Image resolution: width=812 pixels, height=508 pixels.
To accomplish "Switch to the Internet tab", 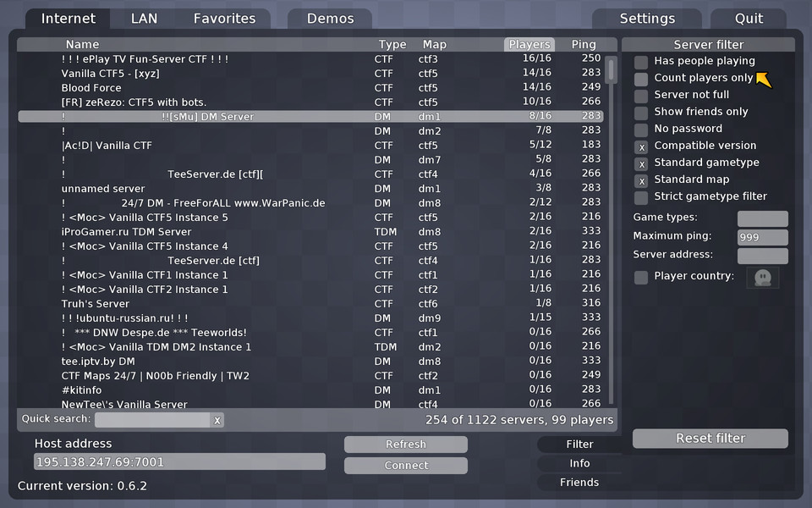I will [x=68, y=19].
